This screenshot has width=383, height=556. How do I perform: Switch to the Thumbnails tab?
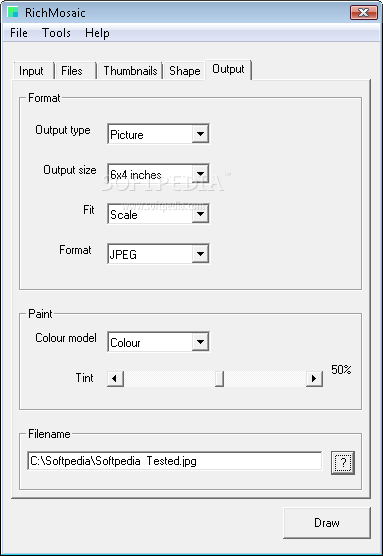pyautogui.click(x=131, y=71)
